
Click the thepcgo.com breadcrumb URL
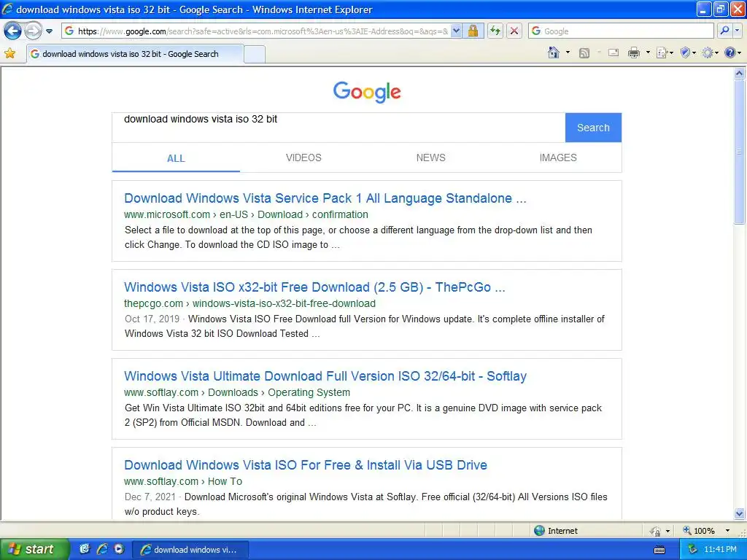click(x=249, y=304)
